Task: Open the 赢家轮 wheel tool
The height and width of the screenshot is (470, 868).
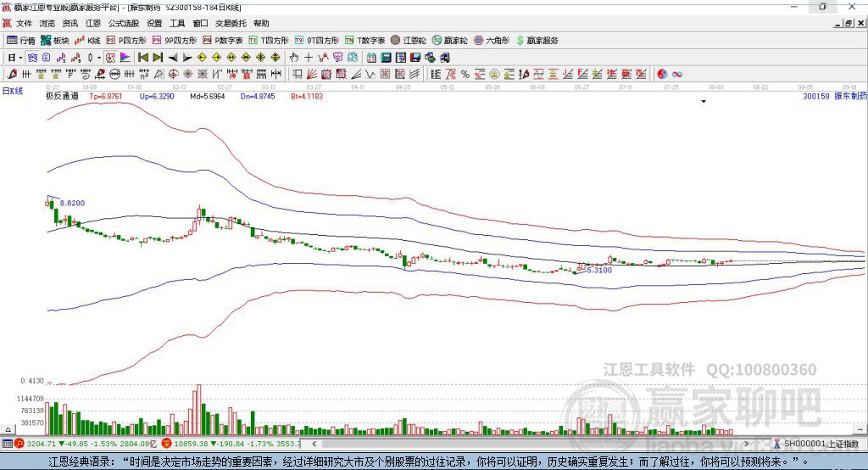Action: pyautogui.click(x=449, y=41)
